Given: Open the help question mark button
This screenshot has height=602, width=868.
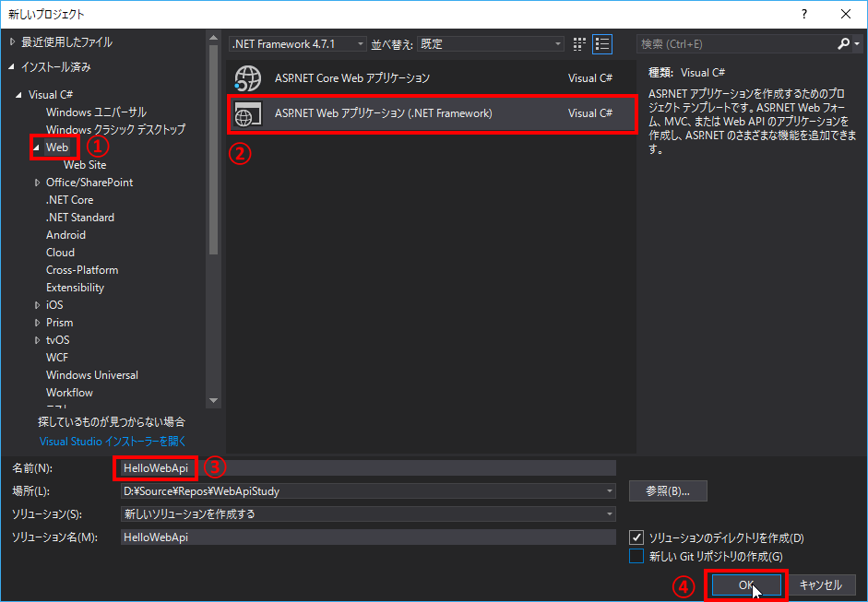Looking at the screenshot, I should coord(804,15).
